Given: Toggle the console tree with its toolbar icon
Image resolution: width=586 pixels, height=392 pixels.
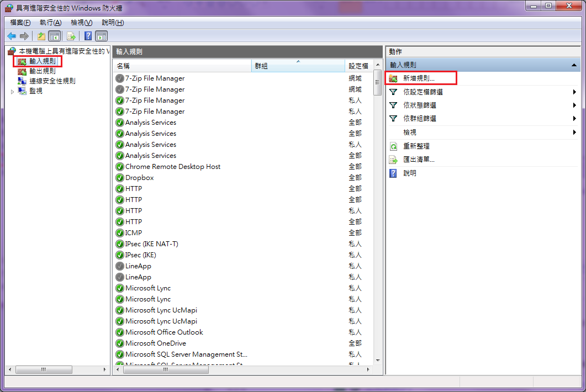Looking at the screenshot, I should point(55,36).
